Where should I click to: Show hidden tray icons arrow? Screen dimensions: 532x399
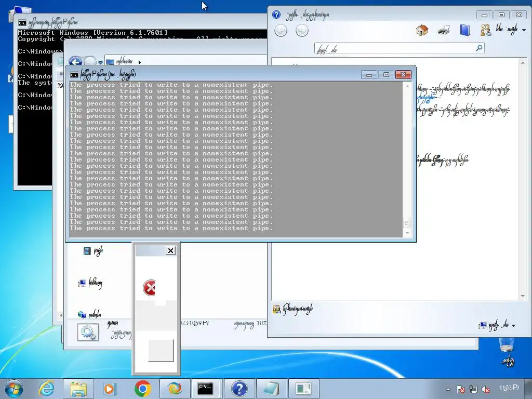click(448, 389)
